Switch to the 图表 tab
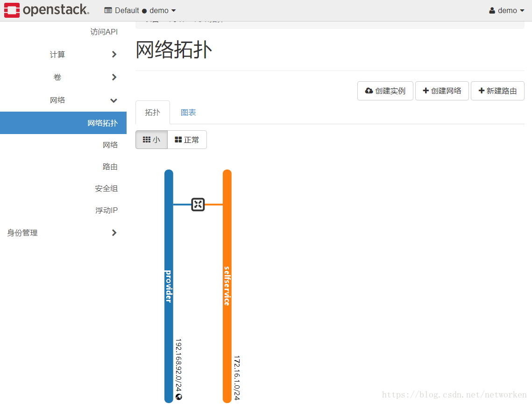 point(188,112)
